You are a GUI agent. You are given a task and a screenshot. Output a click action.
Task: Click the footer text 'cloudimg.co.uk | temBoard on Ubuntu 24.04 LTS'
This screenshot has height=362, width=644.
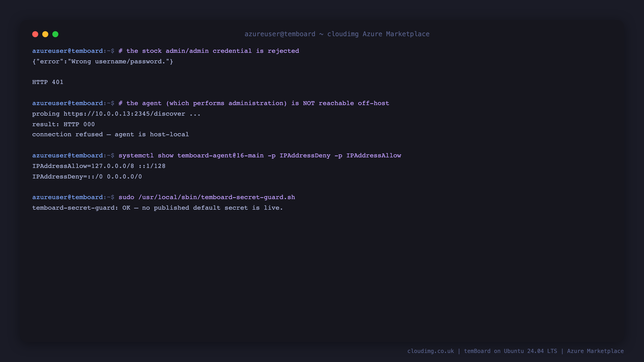[482, 351]
